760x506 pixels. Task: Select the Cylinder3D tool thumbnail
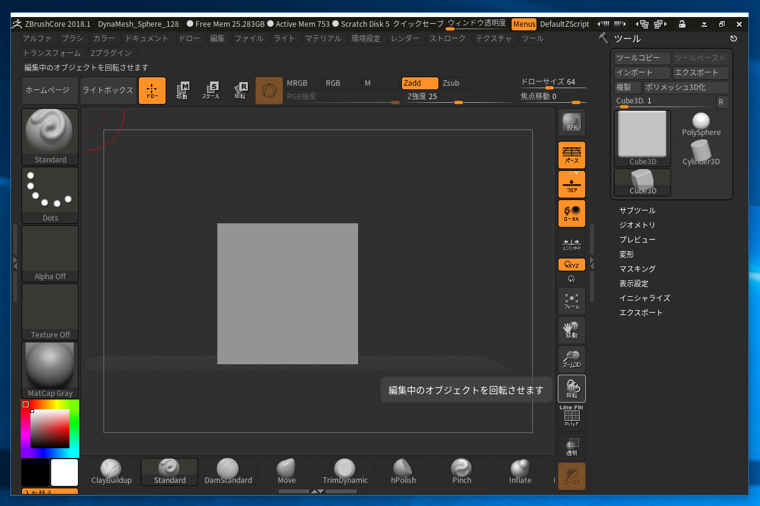(x=701, y=153)
